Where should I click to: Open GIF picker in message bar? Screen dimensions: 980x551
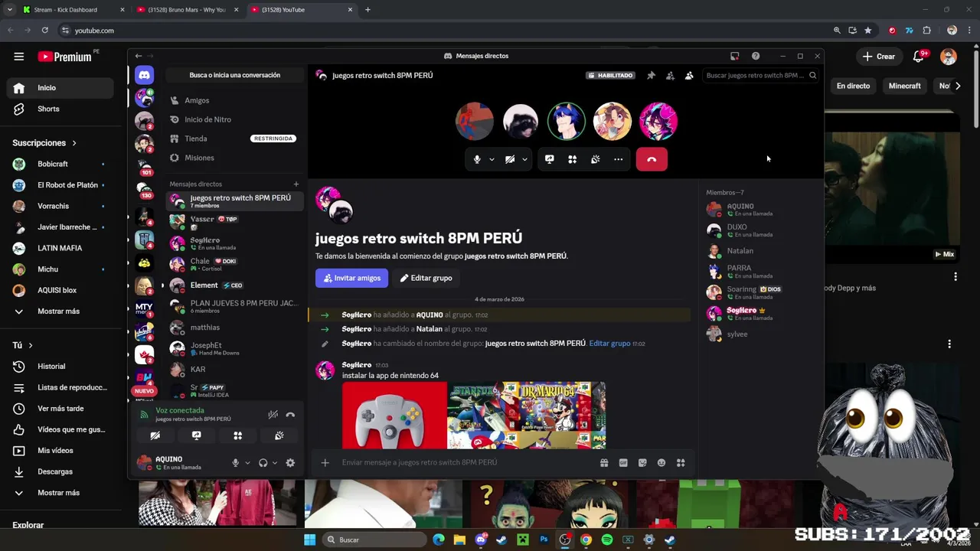point(623,462)
